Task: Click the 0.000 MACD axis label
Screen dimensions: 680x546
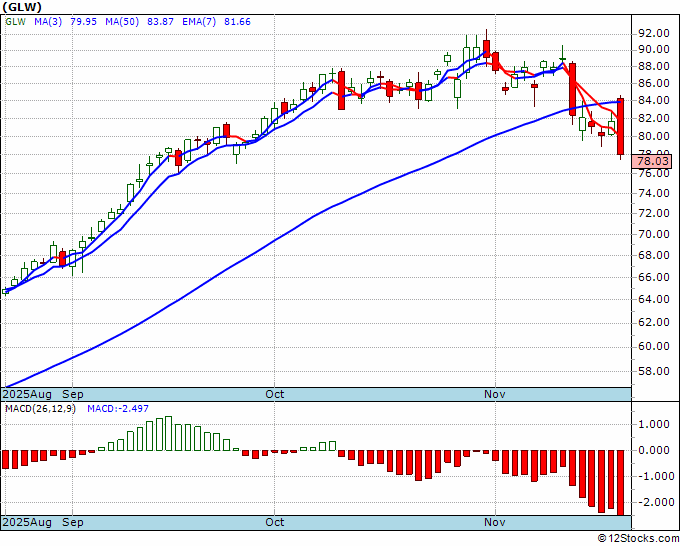Action: click(x=654, y=451)
